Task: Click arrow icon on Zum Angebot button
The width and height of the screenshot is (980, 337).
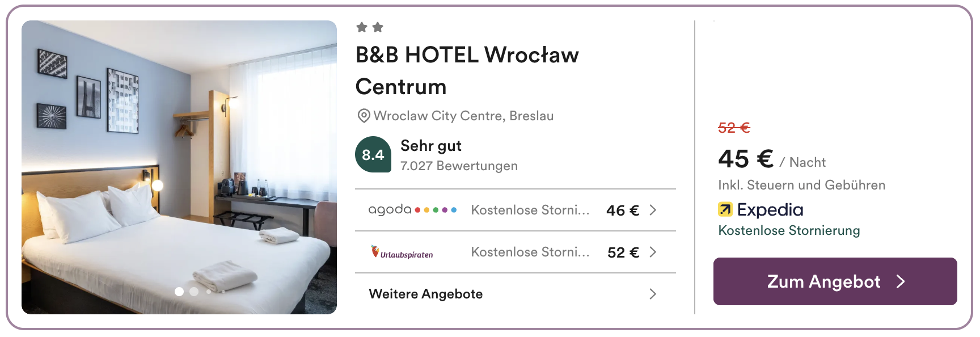Action: pyautogui.click(x=901, y=281)
